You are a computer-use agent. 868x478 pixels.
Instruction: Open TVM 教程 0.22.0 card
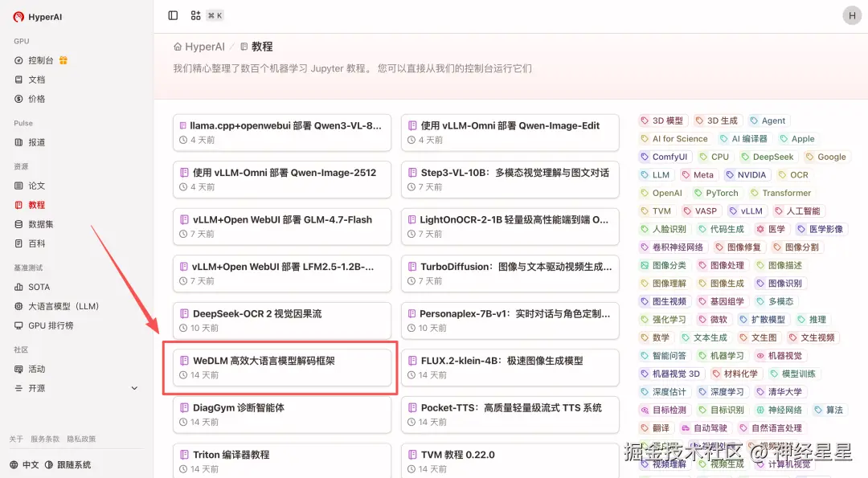click(510, 461)
